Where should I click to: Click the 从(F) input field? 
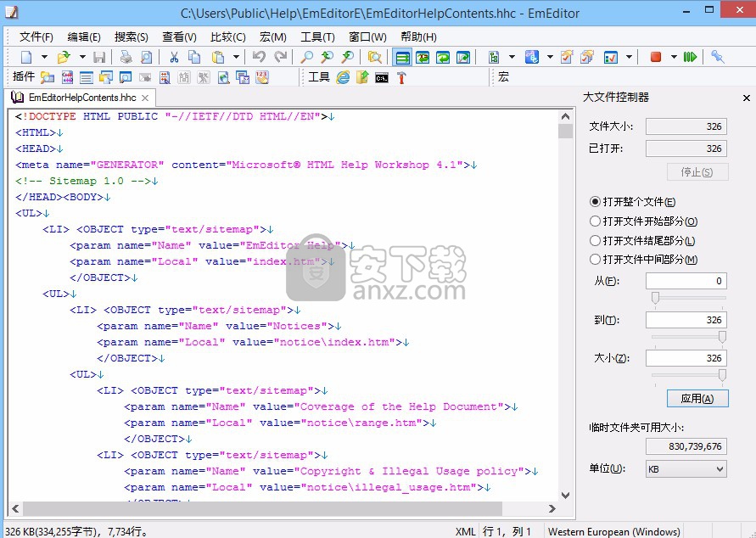coord(686,281)
